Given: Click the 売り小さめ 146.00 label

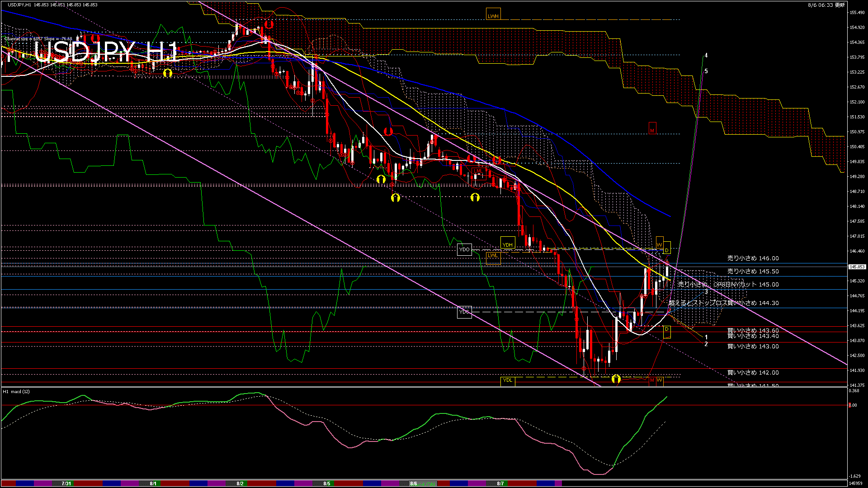Looking at the screenshot, I should (753, 258).
